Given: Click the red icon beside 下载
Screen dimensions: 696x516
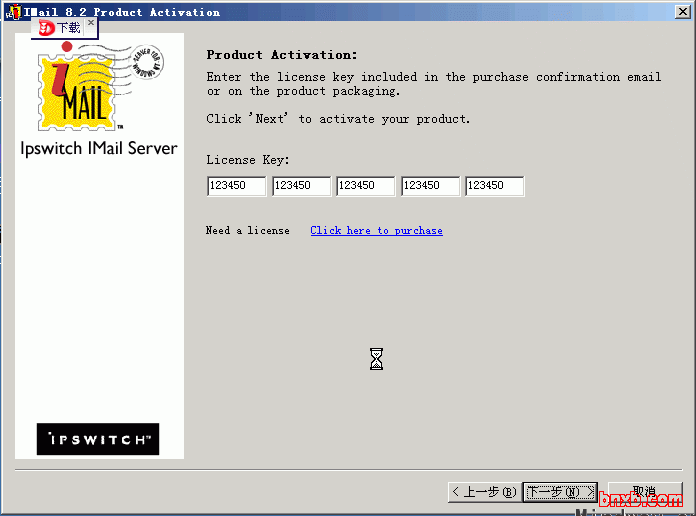Looking at the screenshot, I should (46, 28).
